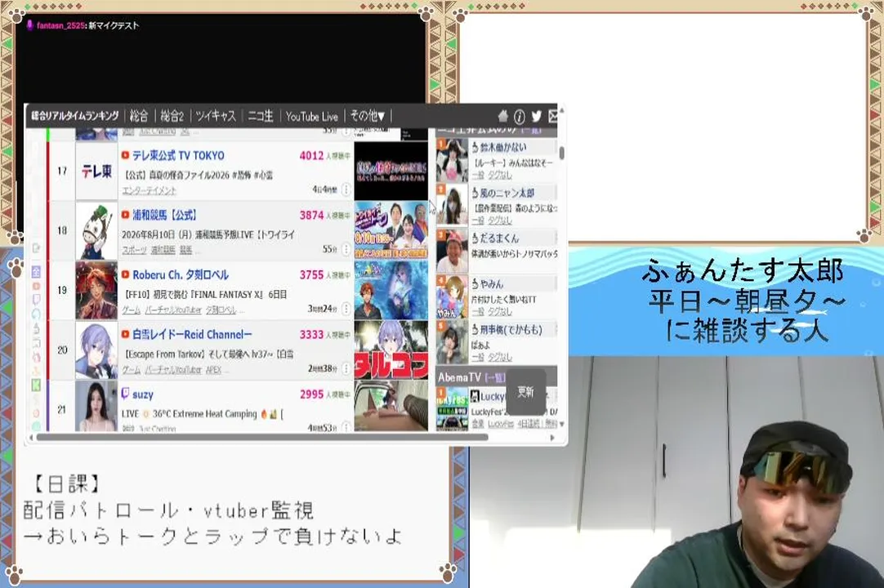Switch to the ニコ生 tab
This screenshot has width=884, height=588.
tap(261, 116)
